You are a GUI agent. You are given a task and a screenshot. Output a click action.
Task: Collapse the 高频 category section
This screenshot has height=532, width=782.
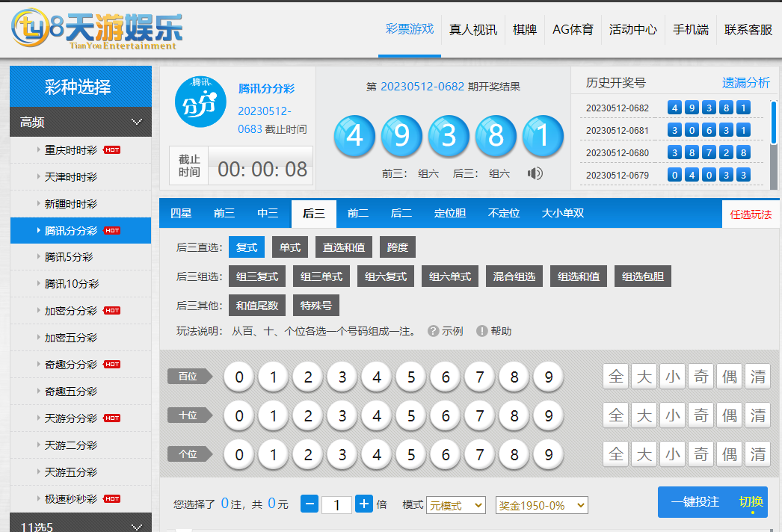tap(81, 122)
